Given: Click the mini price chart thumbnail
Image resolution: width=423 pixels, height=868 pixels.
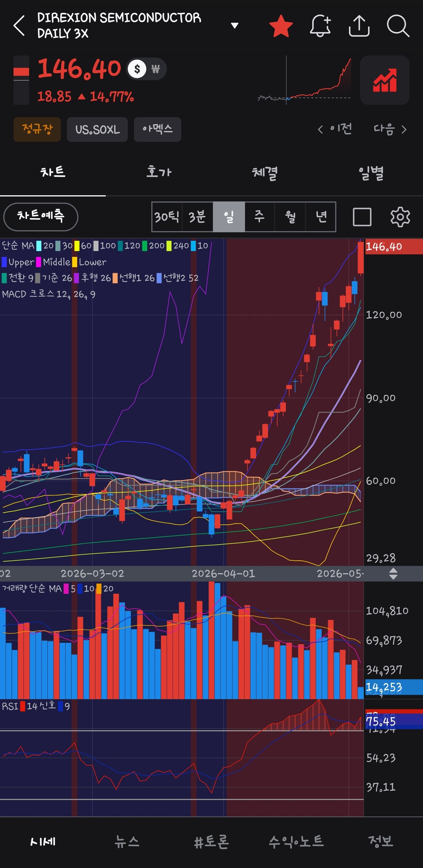Looking at the screenshot, I should pos(304,80).
